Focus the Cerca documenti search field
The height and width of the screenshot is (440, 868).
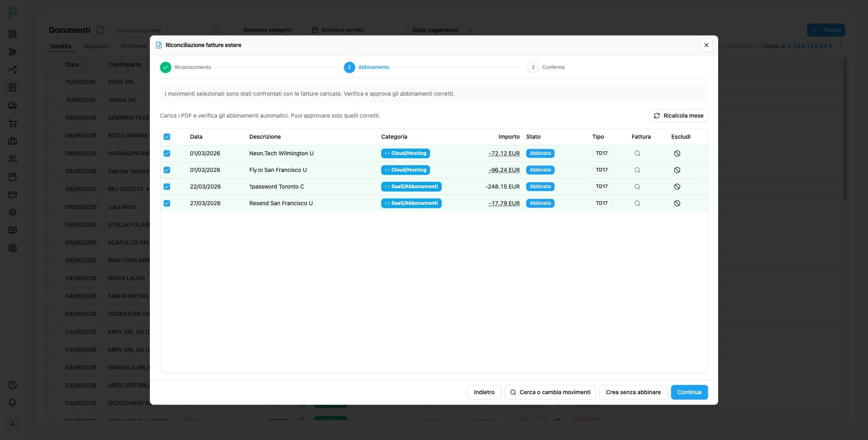[x=168, y=30]
